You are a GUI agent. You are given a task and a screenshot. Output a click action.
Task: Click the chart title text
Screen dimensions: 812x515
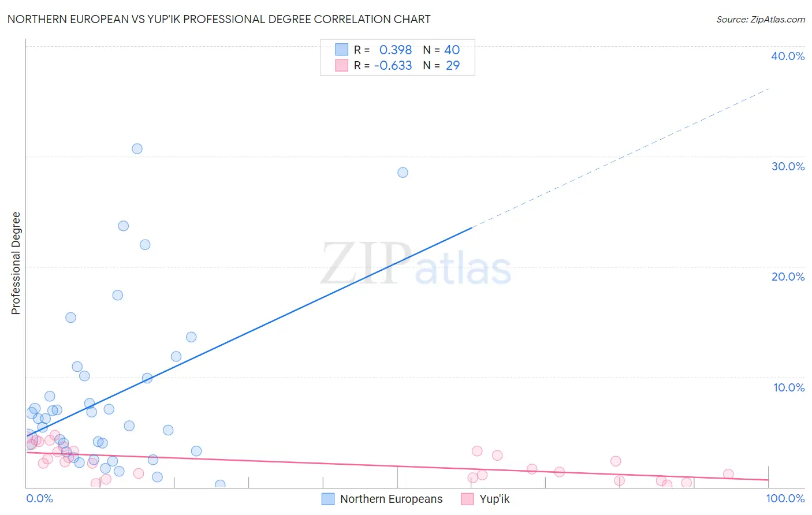[219, 19]
